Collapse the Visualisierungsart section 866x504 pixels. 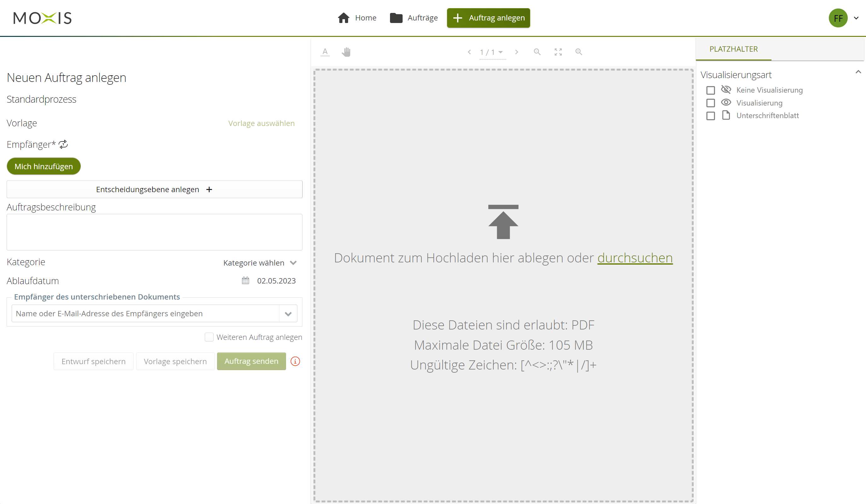[x=858, y=72]
